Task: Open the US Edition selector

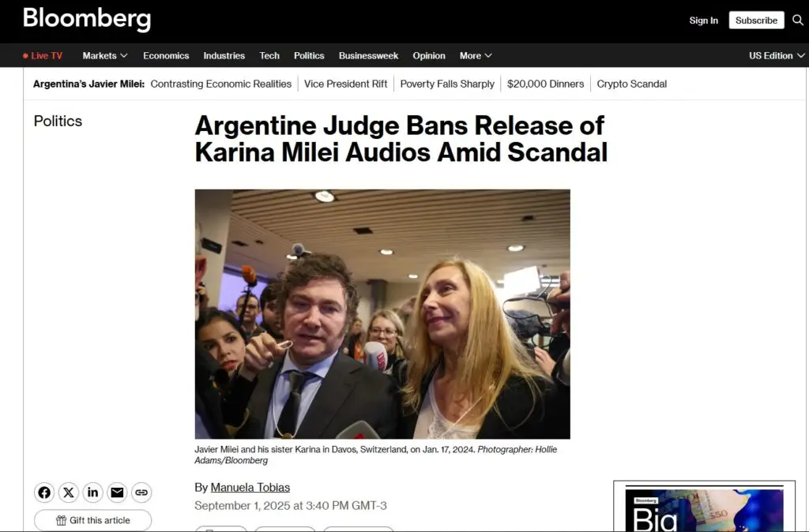Action: 777,56
